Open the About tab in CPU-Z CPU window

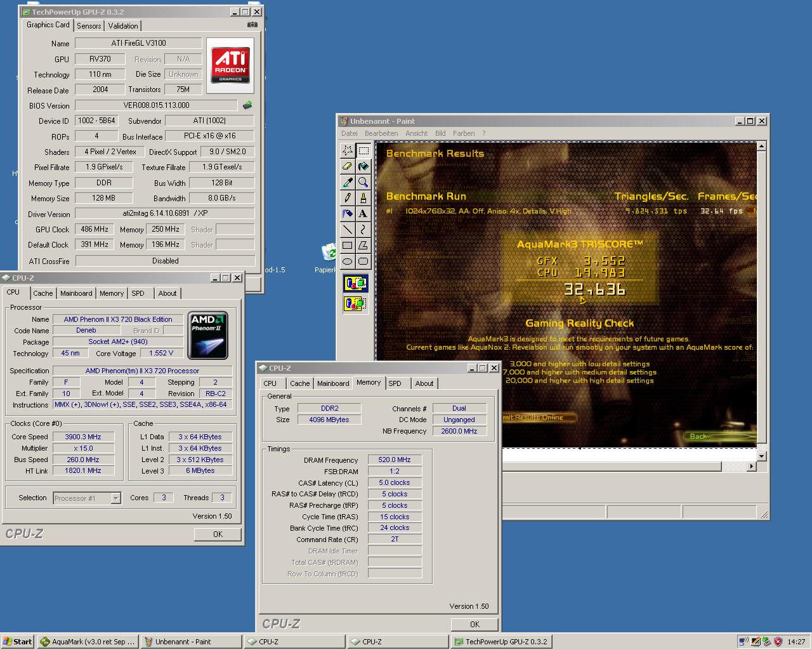pos(167,293)
